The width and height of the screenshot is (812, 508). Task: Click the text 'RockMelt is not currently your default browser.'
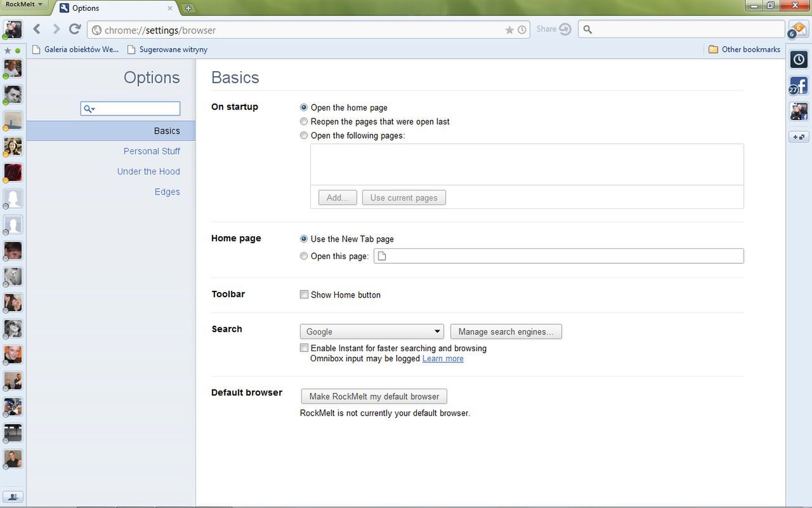tap(385, 413)
